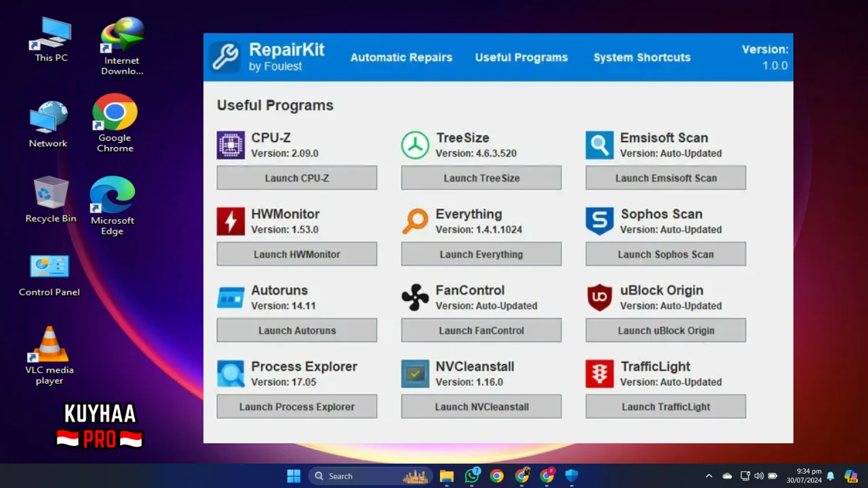Select the Recycle Bin desktop icon
Screen dimensions: 868x488
point(51,199)
